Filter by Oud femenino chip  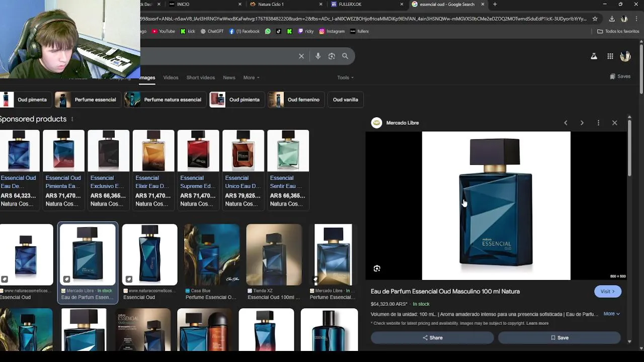click(x=296, y=100)
